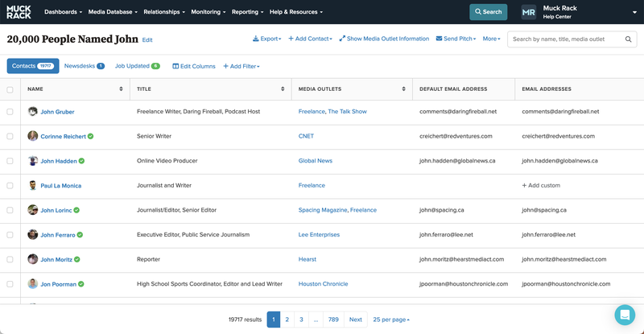
Task: Check the John Lorinc row checkbox
Action: tap(10, 210)
